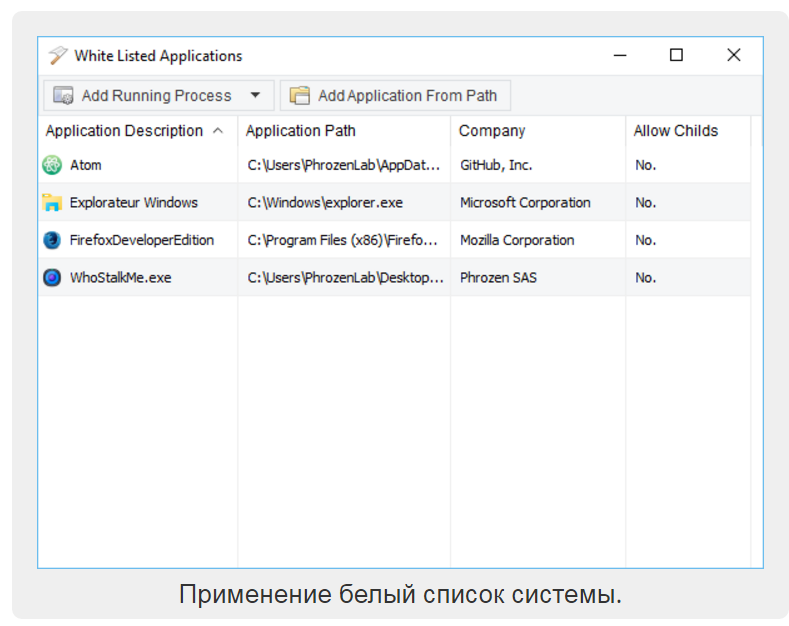Click the Allow Childs value for Atom

[646, 165]
